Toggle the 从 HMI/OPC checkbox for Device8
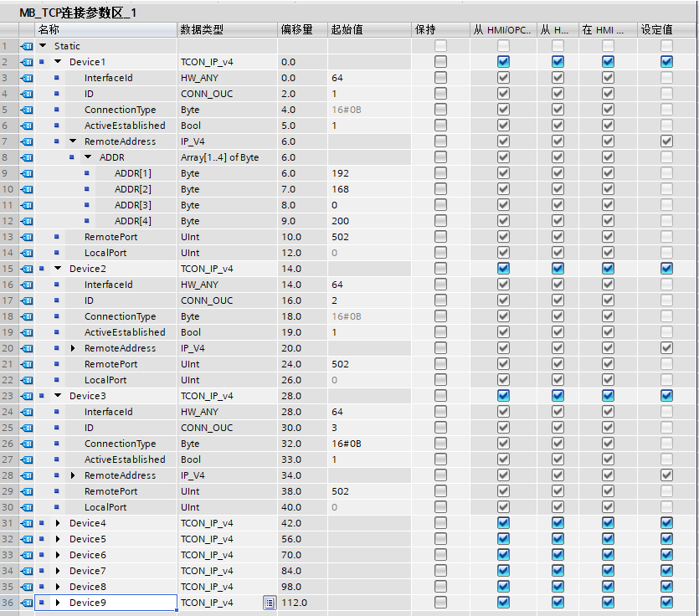Image resolution: width=699 pixels, height=616 pixels. 503,586
